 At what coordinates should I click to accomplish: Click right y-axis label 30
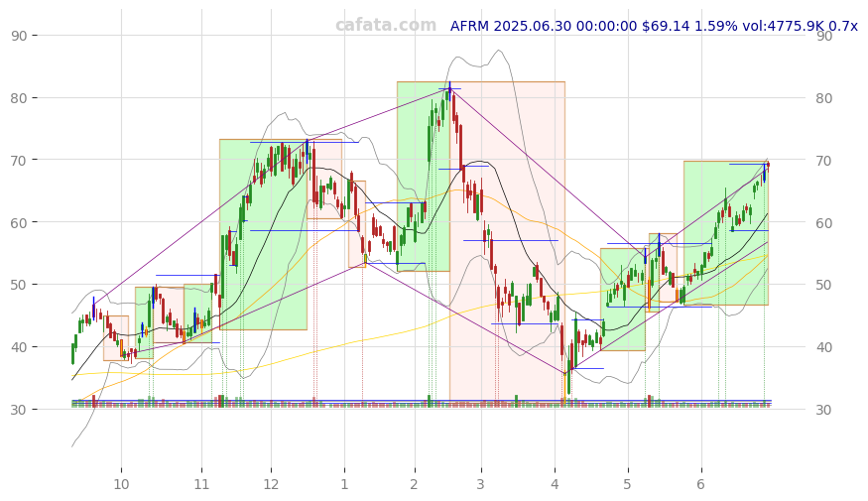pos(823,410)
